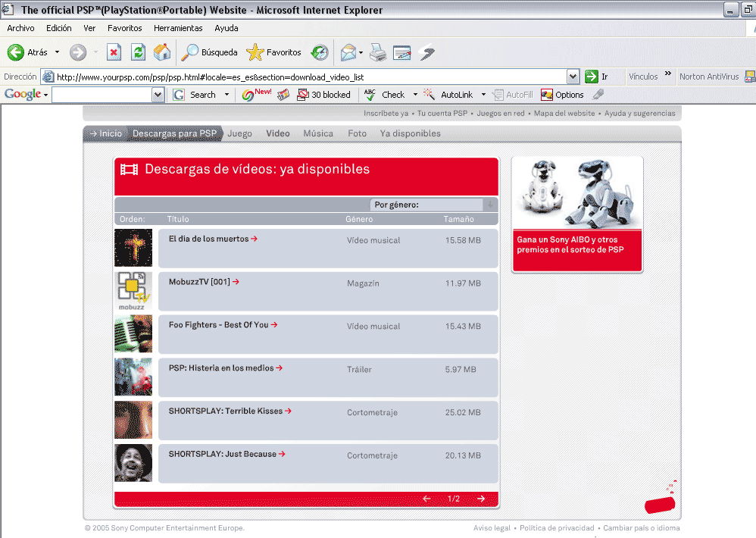Click Foo Fighters video thumbnail
This screenshot has width=756, height=538.
[x=133, y=333]
